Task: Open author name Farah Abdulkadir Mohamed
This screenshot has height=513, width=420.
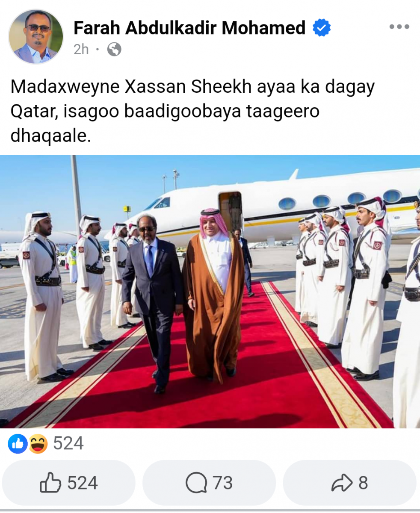Action: click(x=189, y=28)
